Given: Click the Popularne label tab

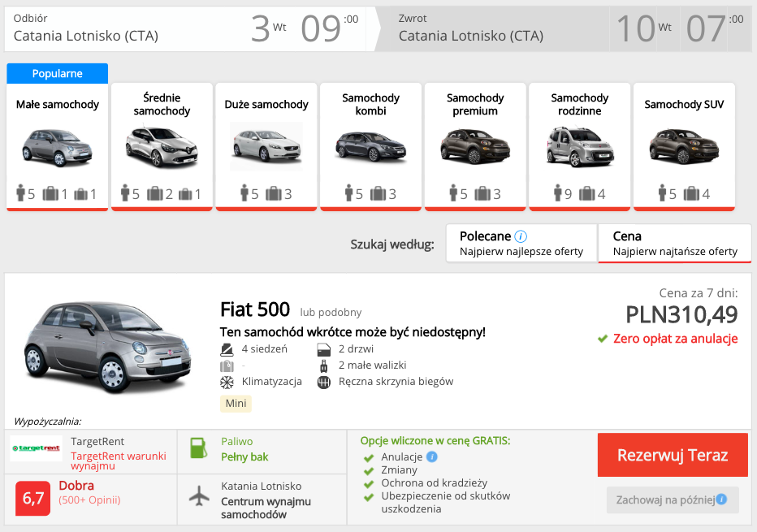Looking at the screenshot, I should click(58, 73).
